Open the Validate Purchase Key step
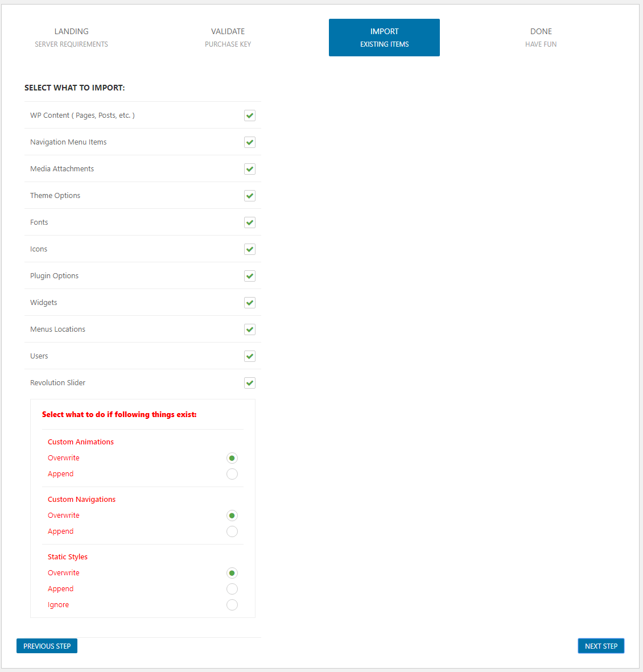The image size is (643, 672). click(x=228, y=38)
